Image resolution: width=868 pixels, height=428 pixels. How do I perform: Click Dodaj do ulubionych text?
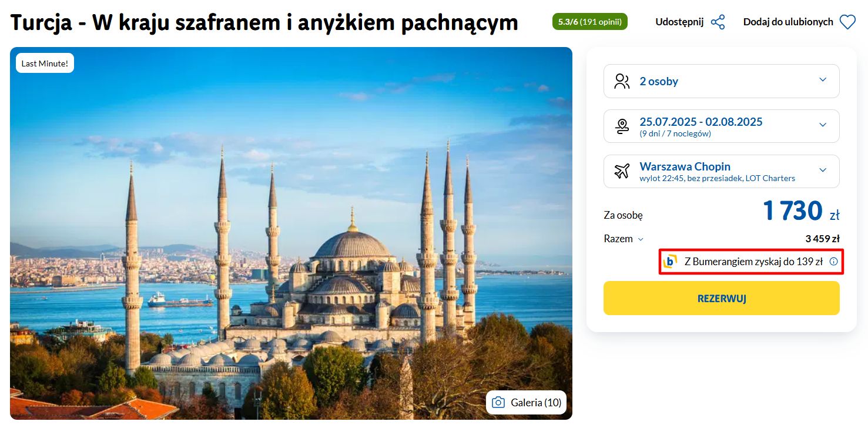click(788, 22)
